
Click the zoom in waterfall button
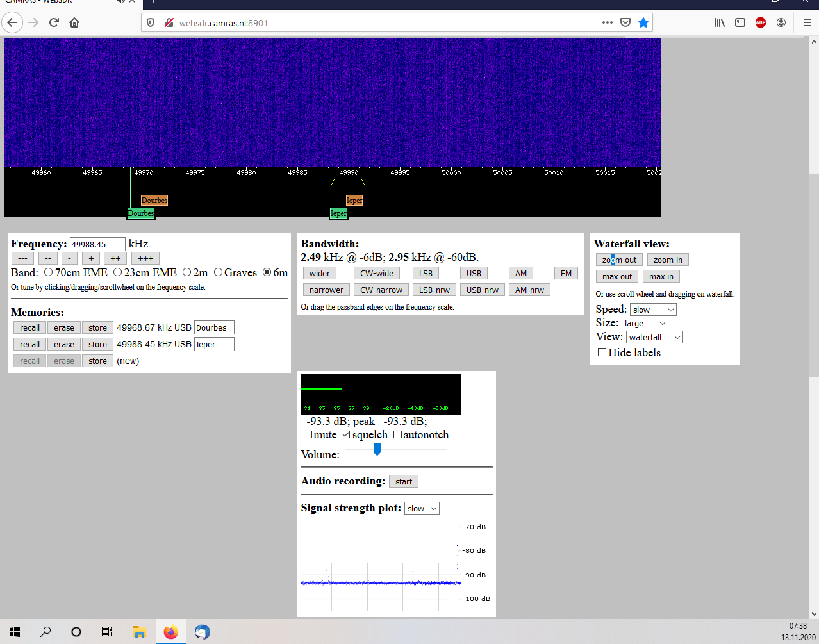click(668, 260)
